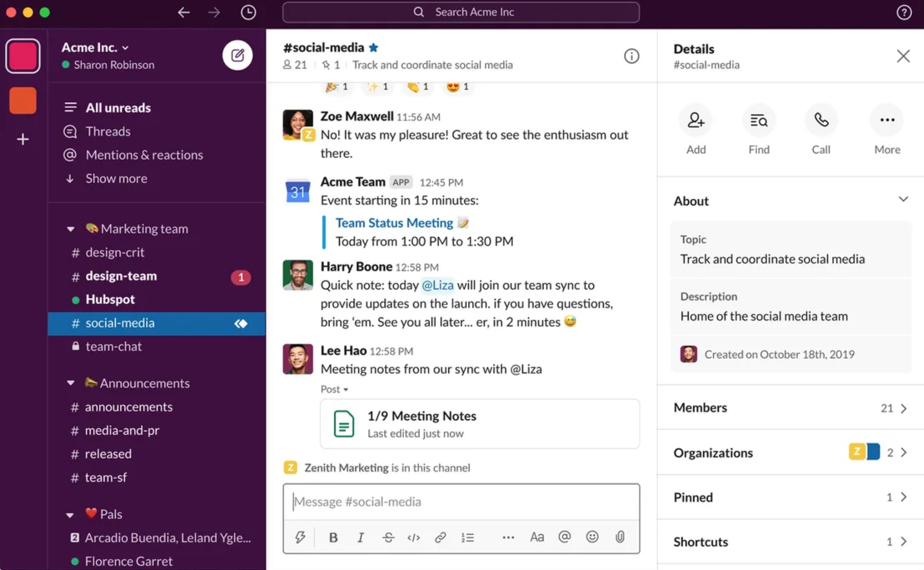Click the code block icon in message toolbar
The width and height of the screenshot is (924, 570).
pos(413,537)
